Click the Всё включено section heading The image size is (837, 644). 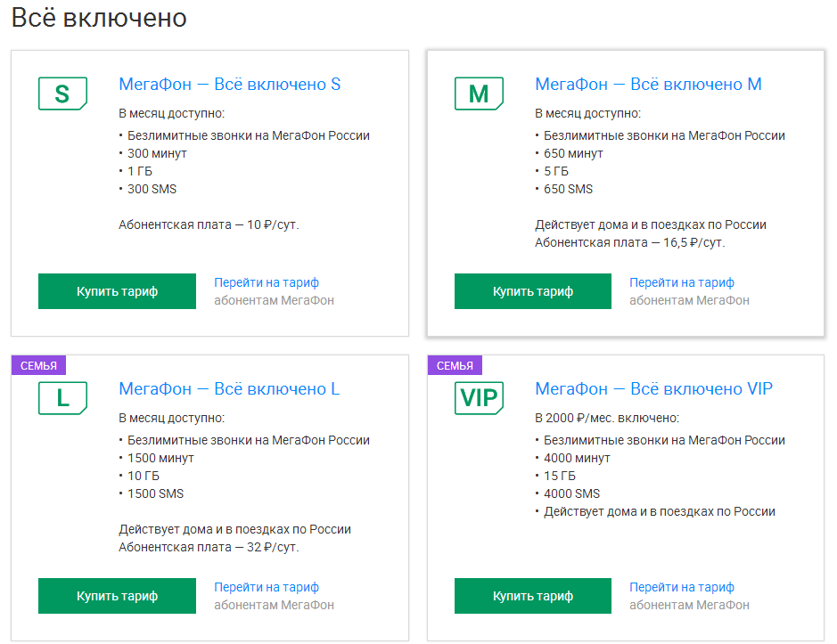click(x=99, y=18)
